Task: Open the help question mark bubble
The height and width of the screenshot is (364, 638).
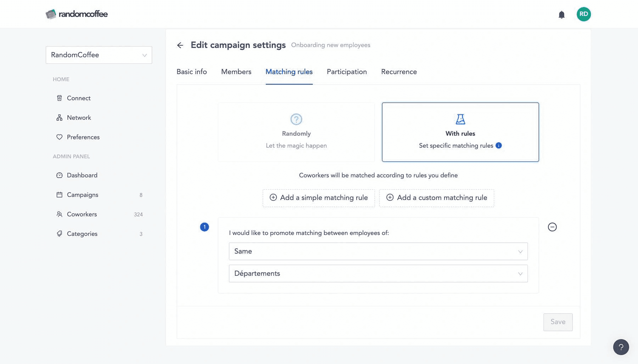Action: point(621,347)
